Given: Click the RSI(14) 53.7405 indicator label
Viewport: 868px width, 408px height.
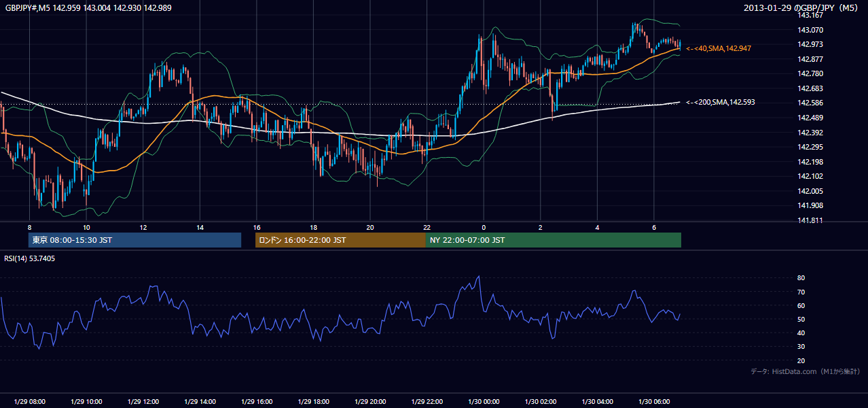Looking at the screenshot, I should pyautogui.click(x=30, y=258).
